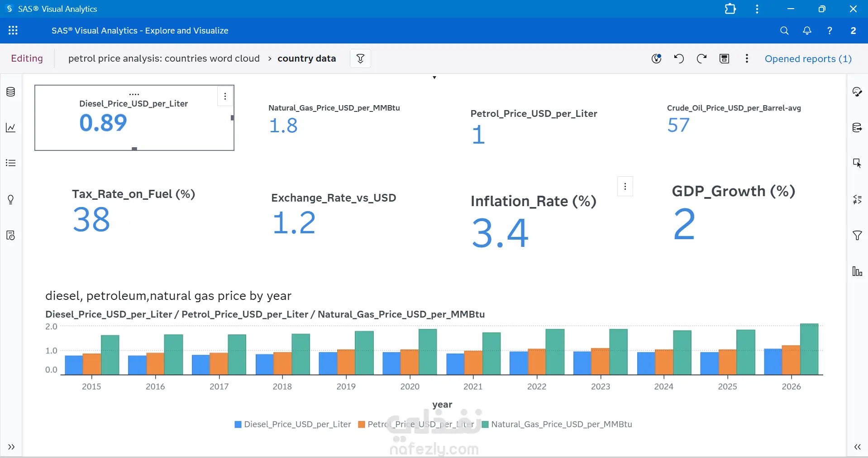Open notifications bell icon
Screen dimensions: 868x458
coord(807,30)
